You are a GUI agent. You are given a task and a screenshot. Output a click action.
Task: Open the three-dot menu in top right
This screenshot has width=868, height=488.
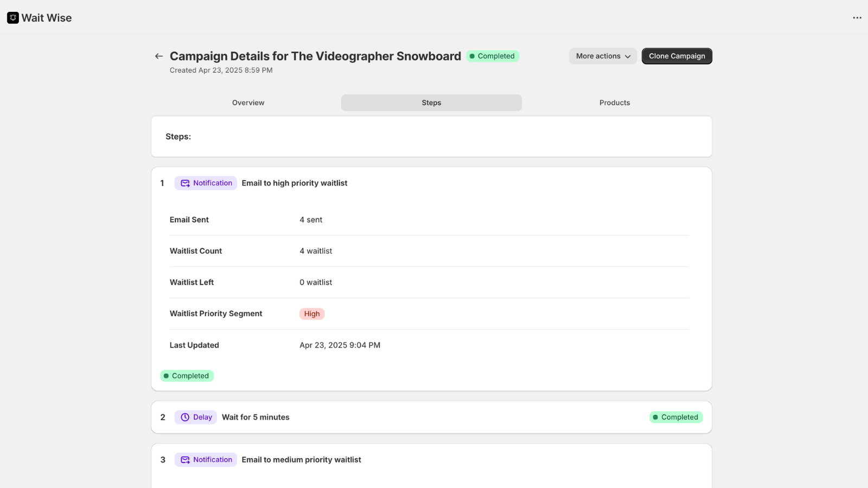[x=857, y=18]
